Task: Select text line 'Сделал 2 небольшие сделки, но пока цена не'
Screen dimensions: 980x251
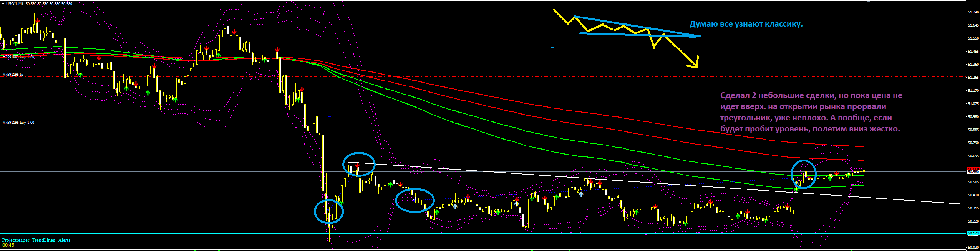Action: [x=811, y=95]
